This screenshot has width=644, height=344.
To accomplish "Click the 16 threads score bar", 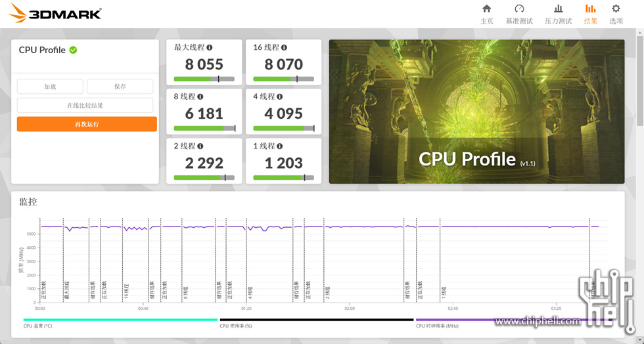I will click(283, 79).
